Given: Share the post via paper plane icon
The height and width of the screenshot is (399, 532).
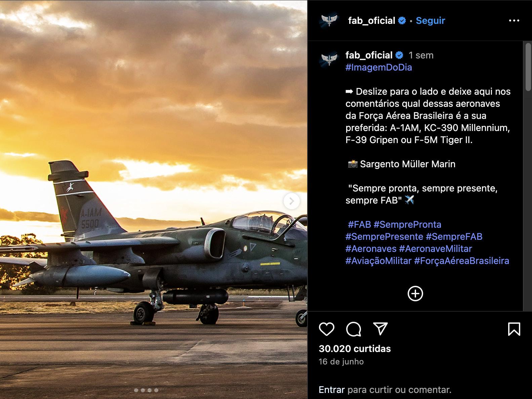Looking at the screenshot, I should (x=380, y=329).
